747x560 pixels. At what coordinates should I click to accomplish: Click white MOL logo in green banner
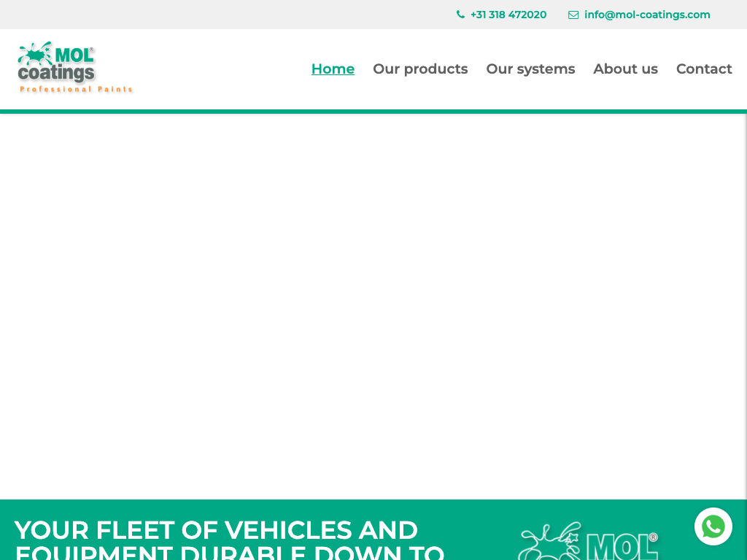pos(588,542)
